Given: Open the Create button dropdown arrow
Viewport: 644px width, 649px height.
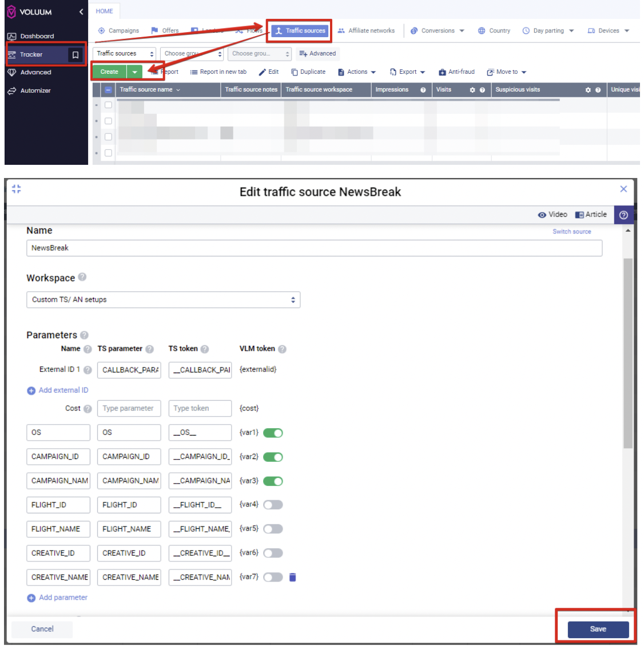Looking at the screenshot, I should pos(135,72).
